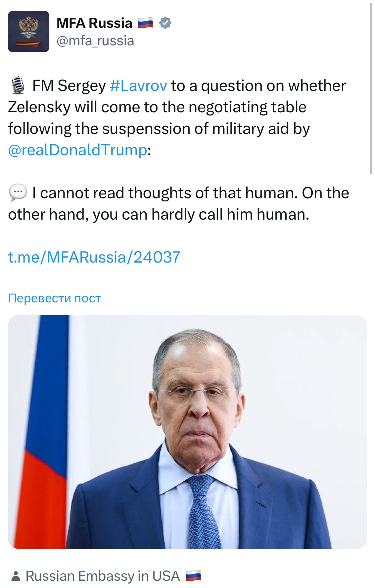
Task: Click the Russian flag emoji beside MFA Russia
Action: pos(145,23)
